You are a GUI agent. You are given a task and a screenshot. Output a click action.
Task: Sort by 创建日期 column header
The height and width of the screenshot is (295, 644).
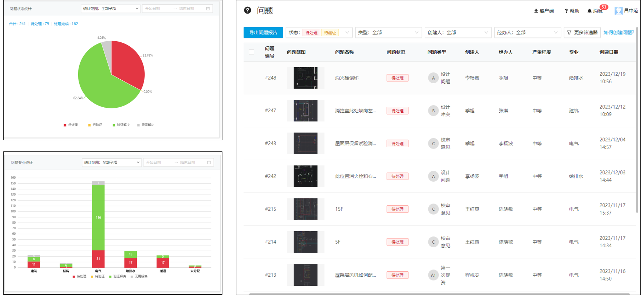[608, 52]
